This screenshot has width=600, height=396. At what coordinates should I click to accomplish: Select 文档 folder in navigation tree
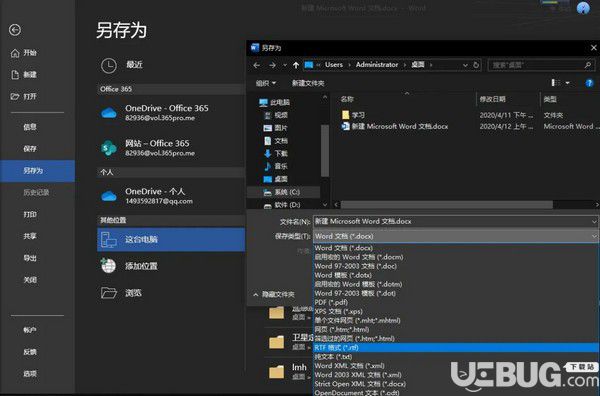pos(276,141)
